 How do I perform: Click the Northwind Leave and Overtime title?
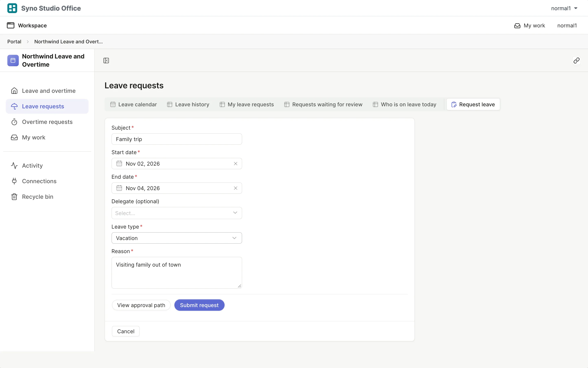[x=53, y=60]
